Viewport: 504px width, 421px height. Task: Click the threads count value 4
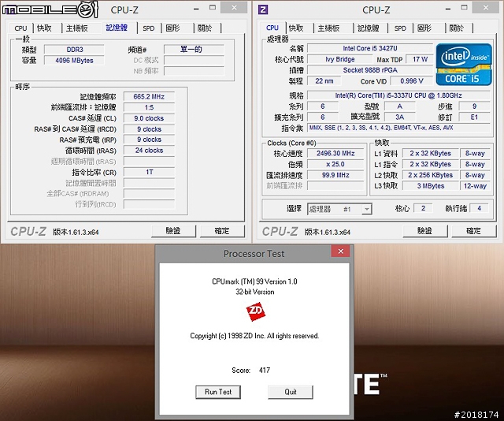(479, 208)
